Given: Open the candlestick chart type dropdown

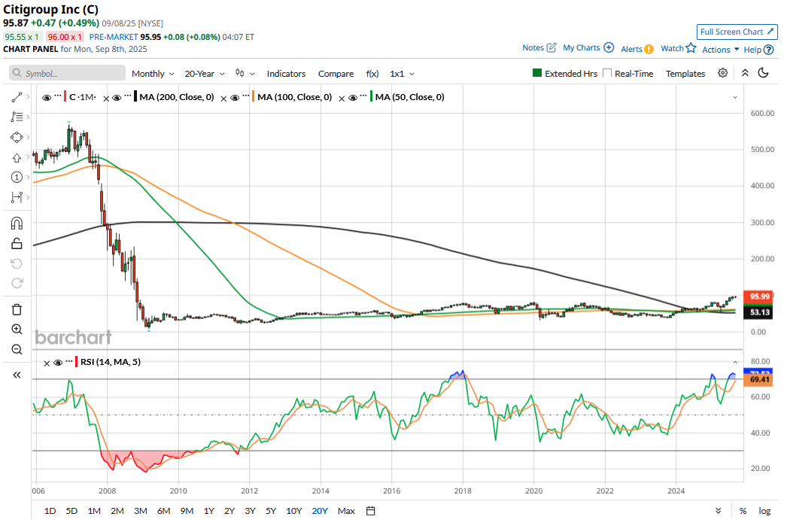Looking at the screenshot, I should (x=245, y=73).
